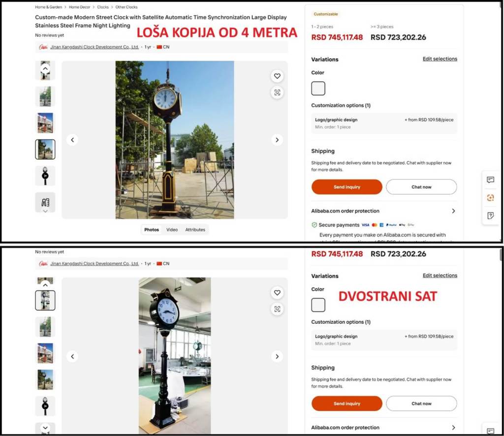504x436 pixels.
Task: Go to previous photo in bottom listing
Action: 72,356
